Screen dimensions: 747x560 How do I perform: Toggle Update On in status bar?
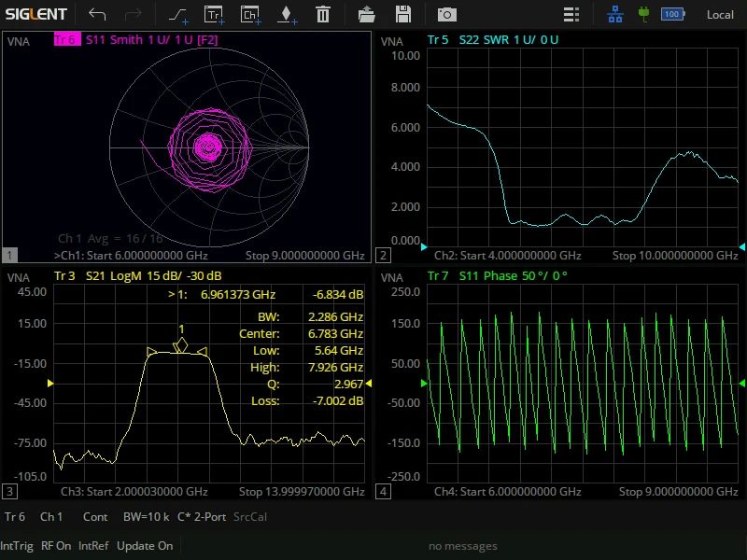coord(145,546)
